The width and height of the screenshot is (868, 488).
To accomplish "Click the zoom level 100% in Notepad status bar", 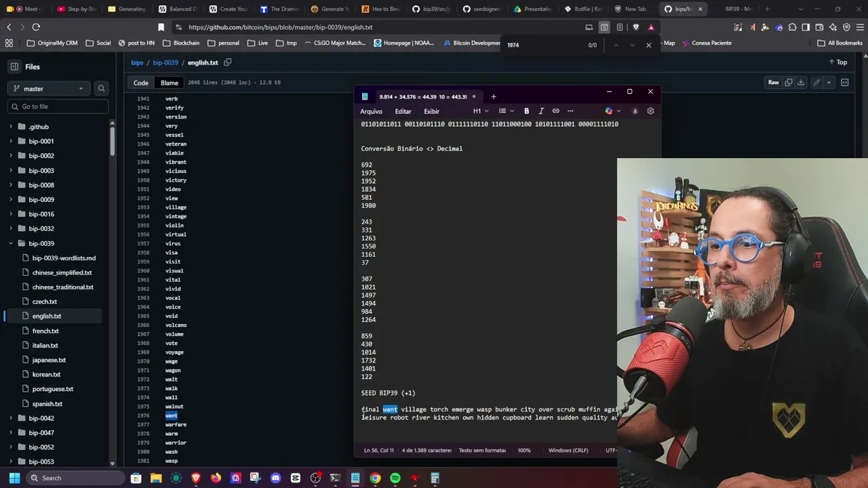I will 524,450.
